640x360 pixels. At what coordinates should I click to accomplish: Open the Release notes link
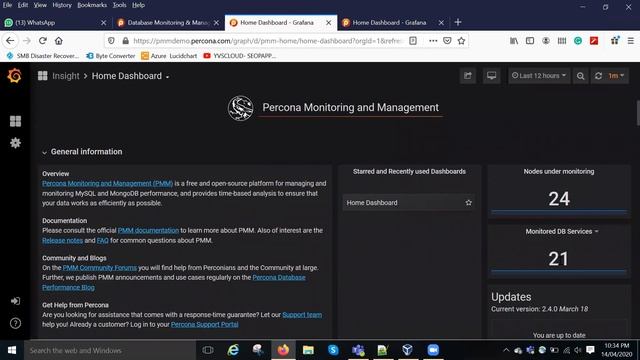click(x=62, y=240)
